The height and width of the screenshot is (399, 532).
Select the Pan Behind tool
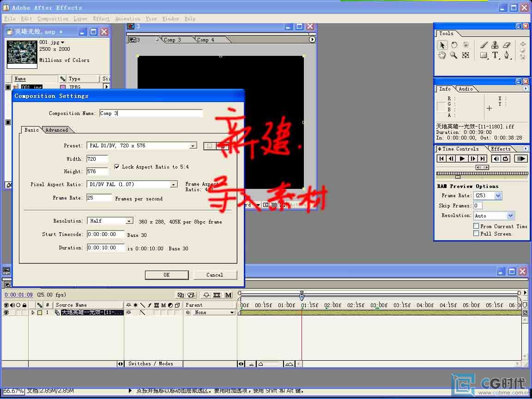(x=465, y=55)
